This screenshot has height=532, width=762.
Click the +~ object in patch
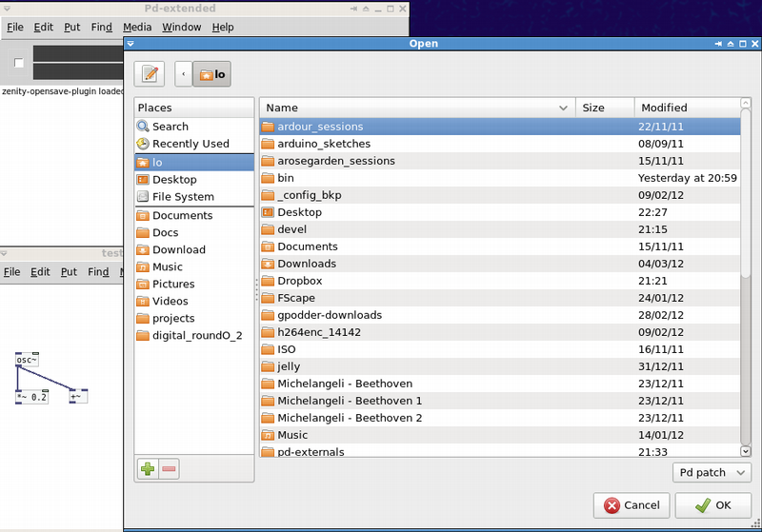click(x=78, y=397)
